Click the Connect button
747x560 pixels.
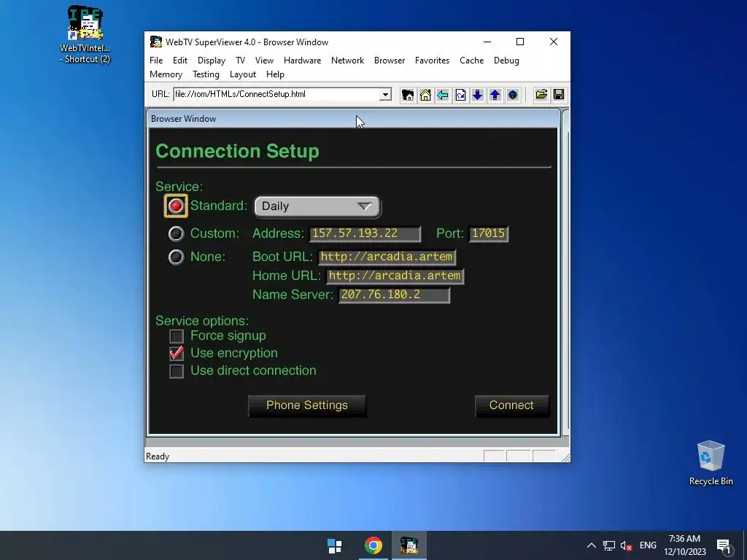(511, 405)
